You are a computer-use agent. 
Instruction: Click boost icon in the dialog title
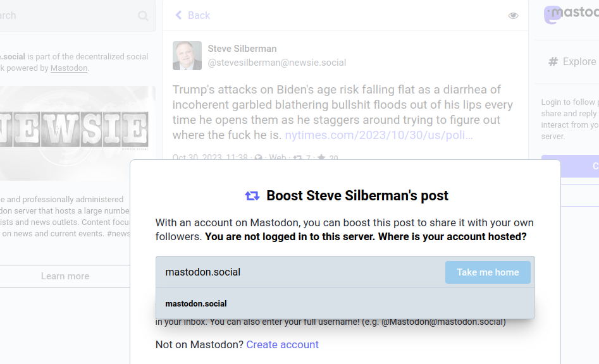click(x=252, y=196)
